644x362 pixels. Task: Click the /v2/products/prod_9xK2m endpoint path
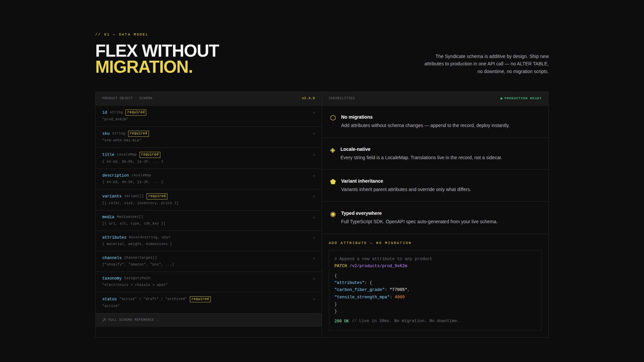[x=378, y=266]
